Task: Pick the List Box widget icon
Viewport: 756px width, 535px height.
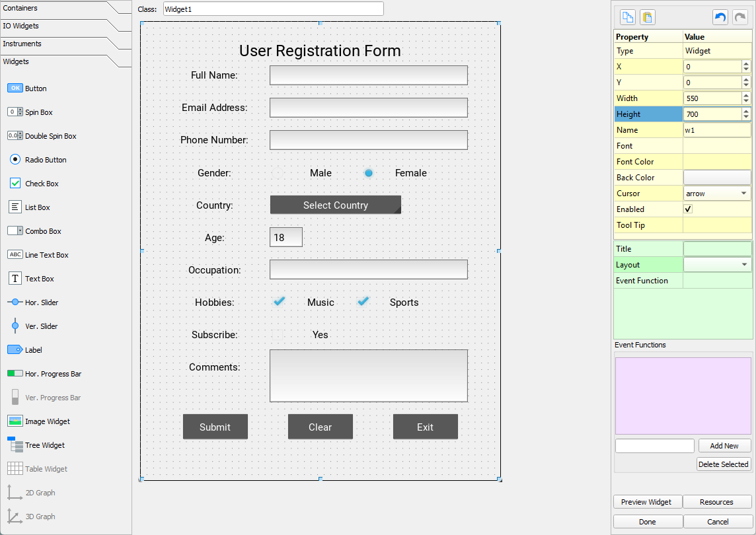Action: (15, 207)
